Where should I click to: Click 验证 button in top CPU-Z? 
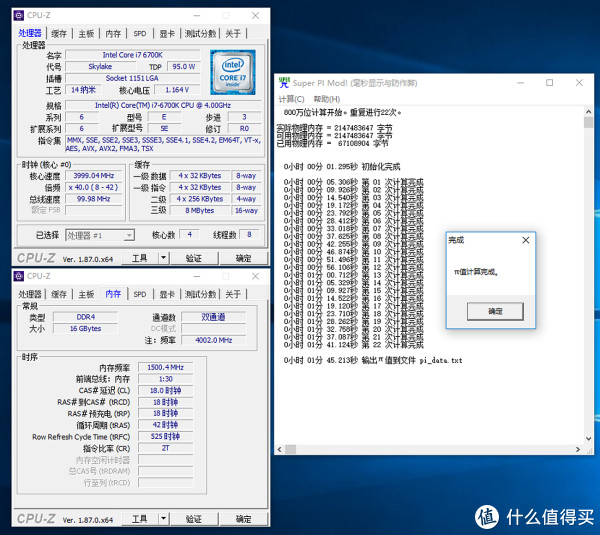(x=194, y=258)
